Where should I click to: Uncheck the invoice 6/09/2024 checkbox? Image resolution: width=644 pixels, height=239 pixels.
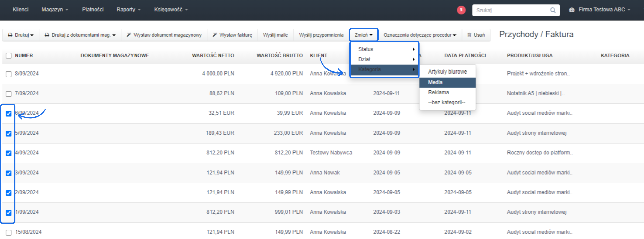(9, 113)
